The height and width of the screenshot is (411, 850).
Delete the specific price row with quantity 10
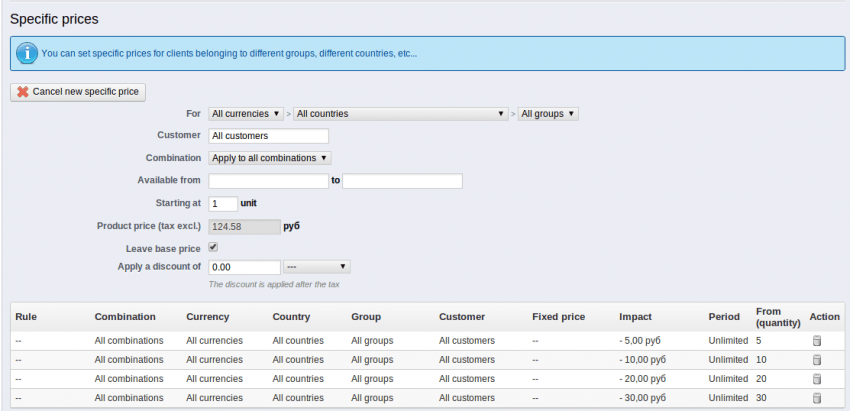click(x=817, y=360)
